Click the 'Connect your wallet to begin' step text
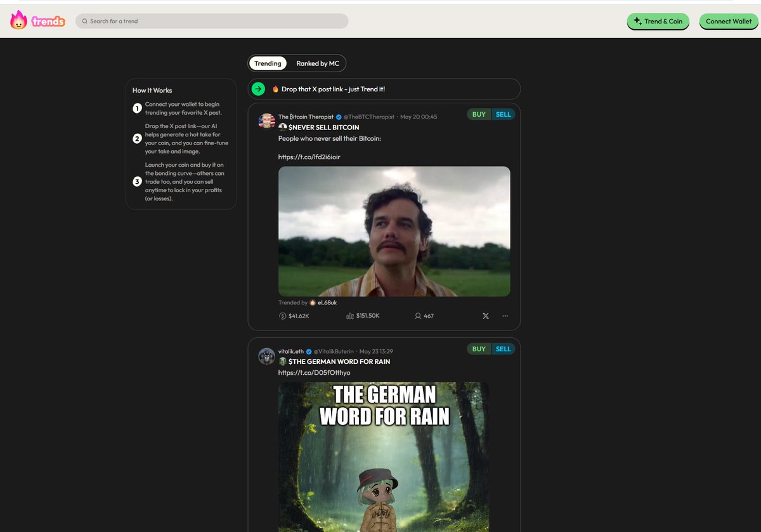Viewport: 761px width, 532px height. pos(183,108)
